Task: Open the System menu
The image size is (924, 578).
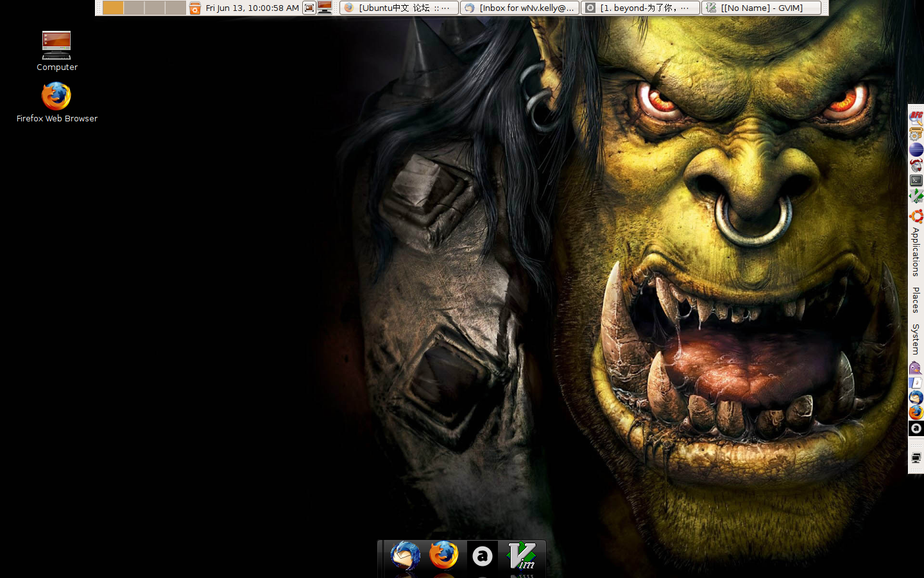Action: [x=916, y=339]
